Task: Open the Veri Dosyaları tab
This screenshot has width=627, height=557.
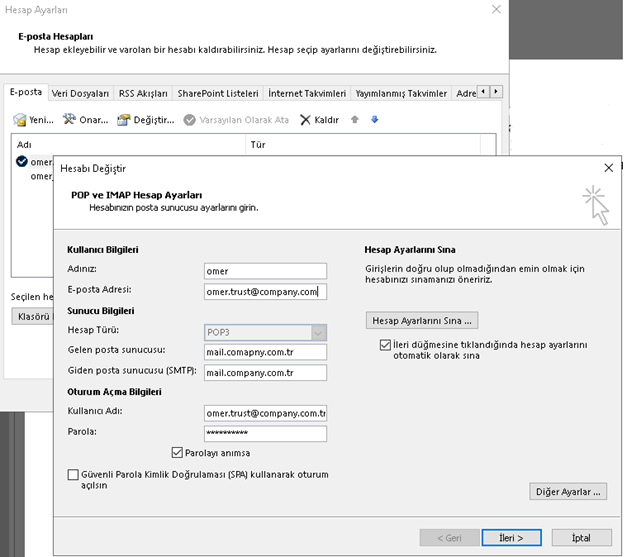Action: click(80, 94)
